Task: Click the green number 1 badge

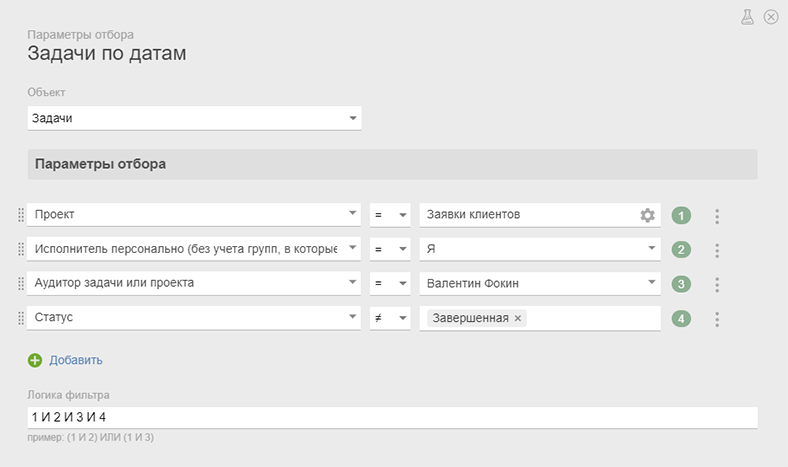Action: (x=681, y=216)
